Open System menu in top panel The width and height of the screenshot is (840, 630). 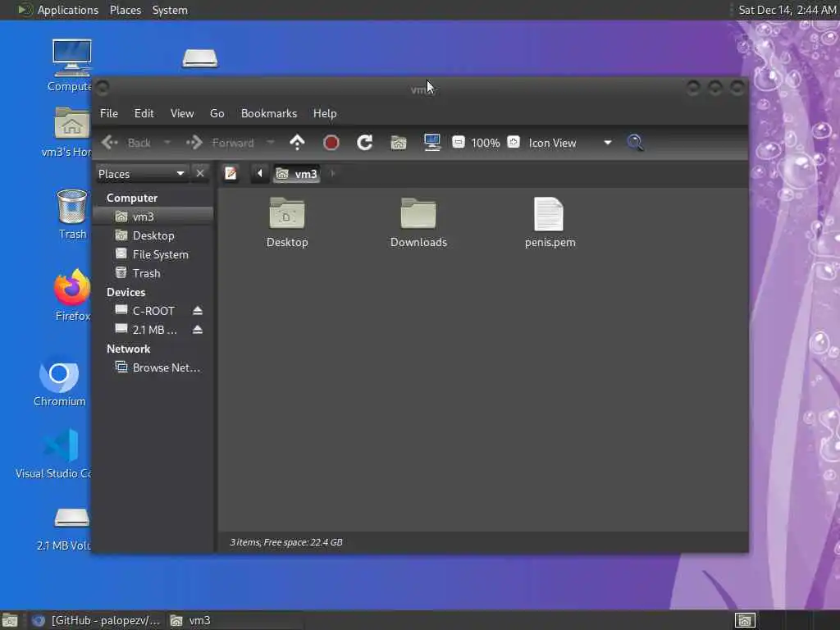(x=170, y=10)
